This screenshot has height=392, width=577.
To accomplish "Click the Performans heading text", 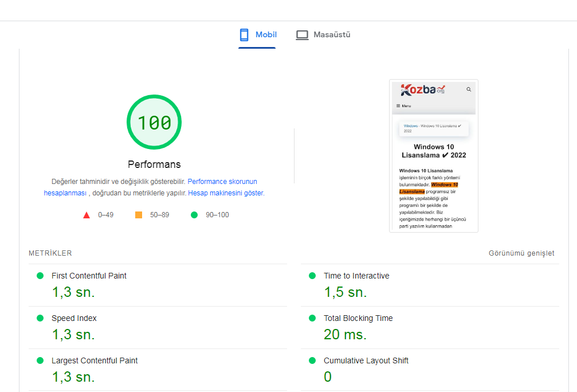I will (154, 164).
